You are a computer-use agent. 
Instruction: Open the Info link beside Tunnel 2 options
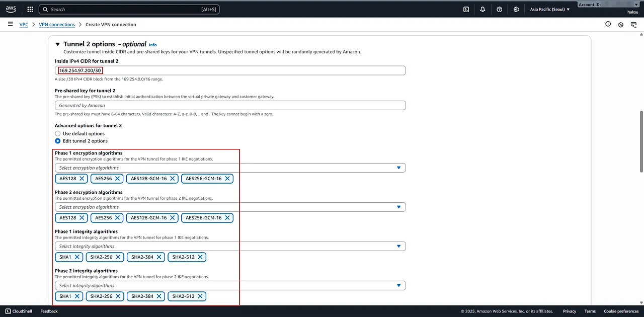tap(152, 45)
